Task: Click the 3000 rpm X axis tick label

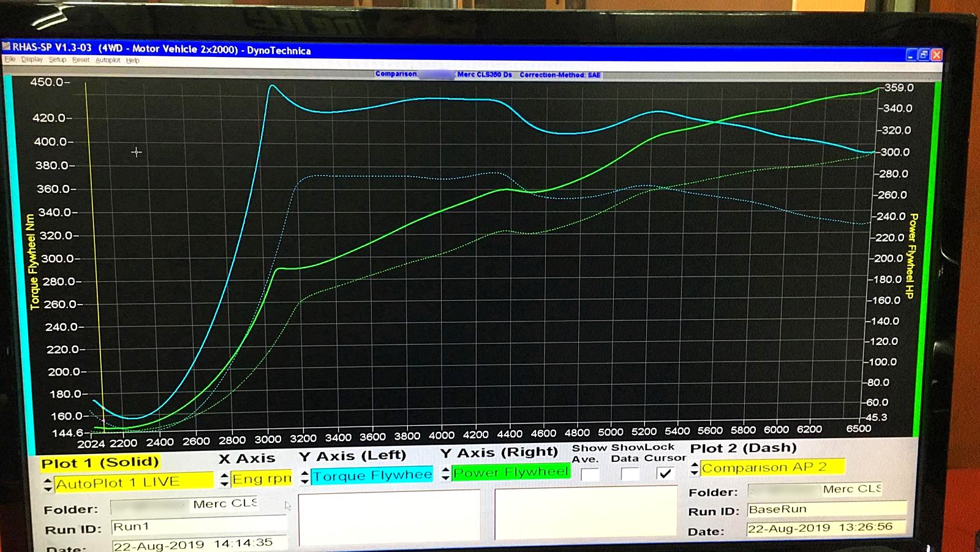Action: tap(268, 439)
